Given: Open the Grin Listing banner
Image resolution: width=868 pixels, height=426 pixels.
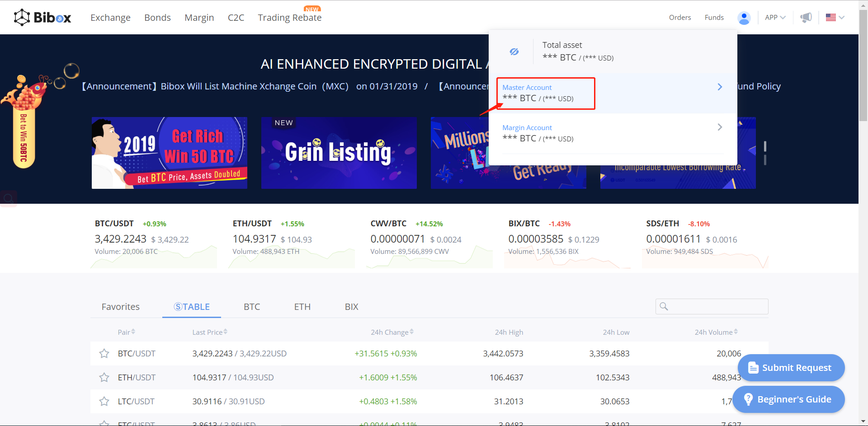Looking at the screenshot, I should tap(339, 153).
